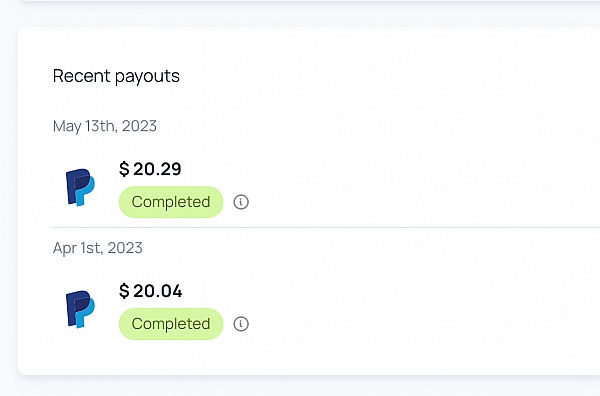The image size is (600, 396).
Task: Open info icon for the Apr 1st payout
Action: coord(241,324)
